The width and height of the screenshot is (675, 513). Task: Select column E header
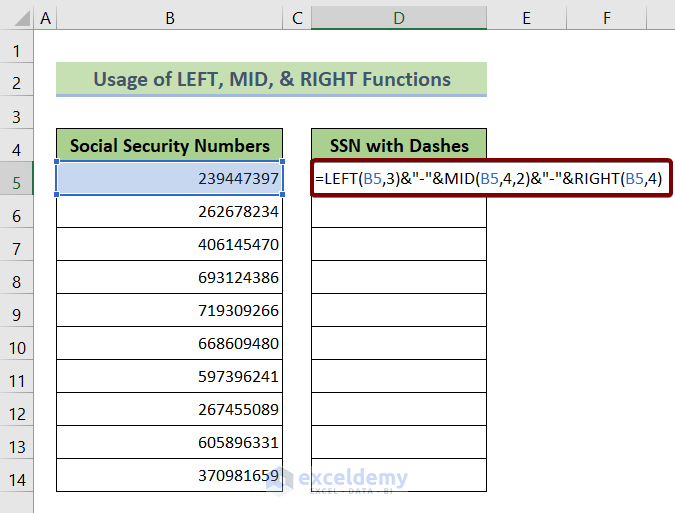coord(526,18)
